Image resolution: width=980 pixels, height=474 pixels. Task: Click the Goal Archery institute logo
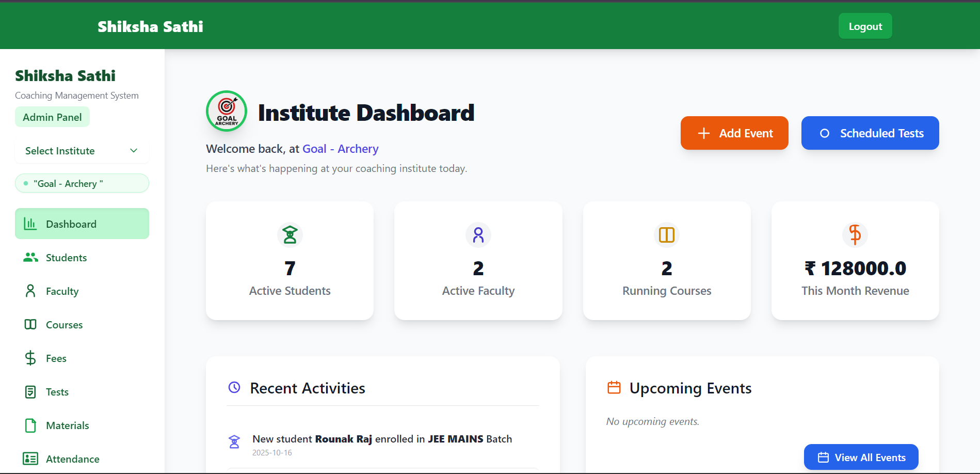click(226, 111)
